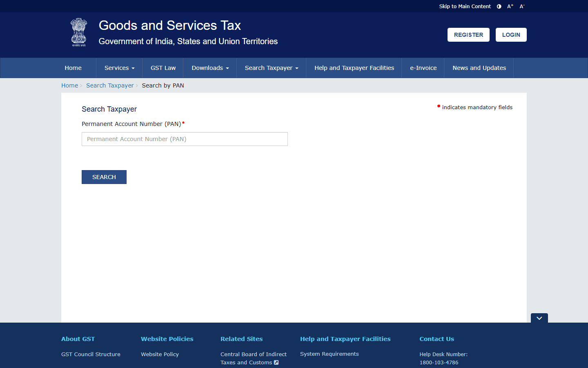Click footer Help and Taxpayer Facilities heading
The height and width of the screenshot is (368, 588).
coord(345,339)
